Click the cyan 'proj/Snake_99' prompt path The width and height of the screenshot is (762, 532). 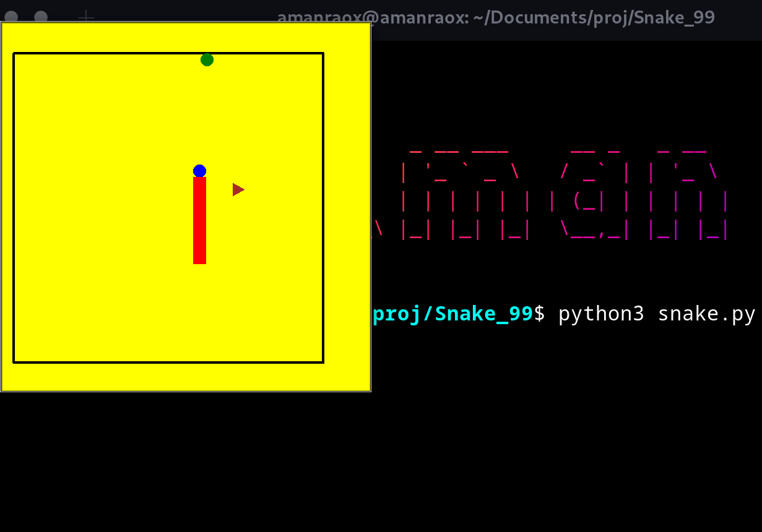point(452,314)
